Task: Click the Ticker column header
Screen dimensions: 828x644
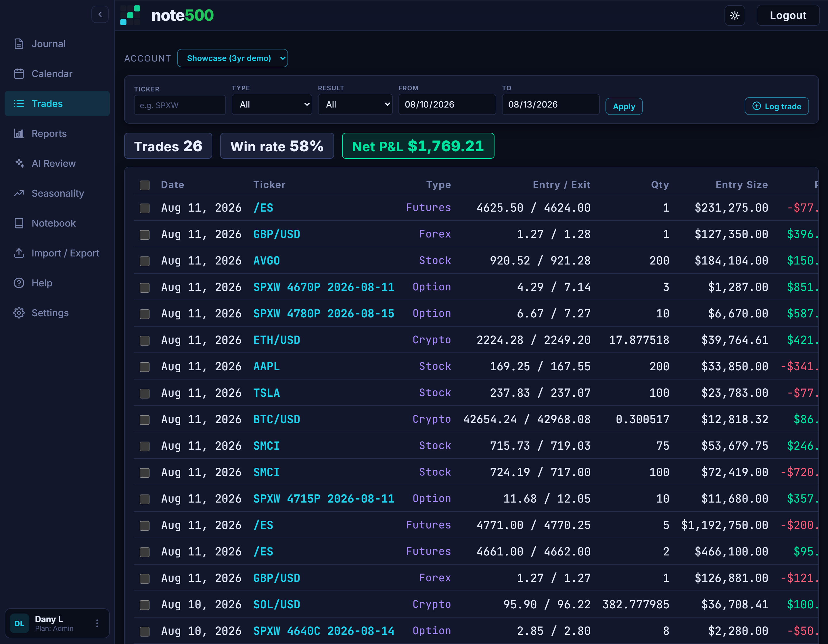Action: [269, 185]
